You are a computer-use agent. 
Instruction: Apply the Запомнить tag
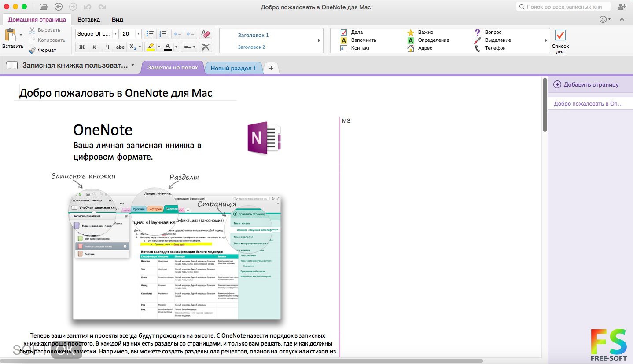pos(358,40)
